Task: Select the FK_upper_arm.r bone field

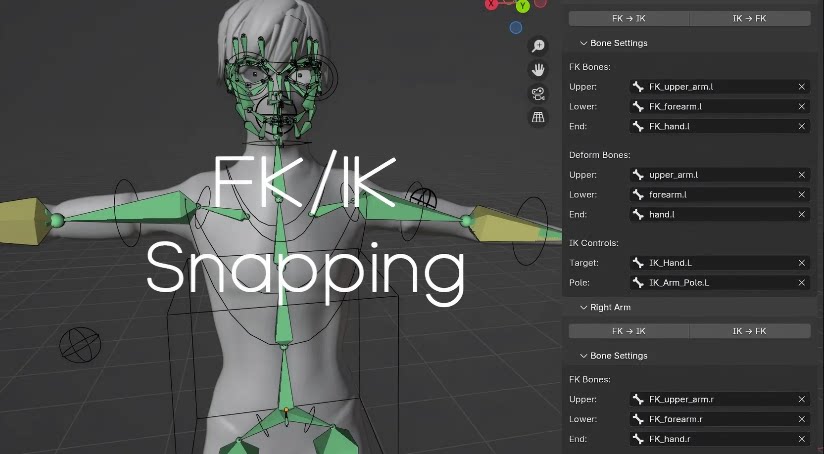Action: [720, 399]
